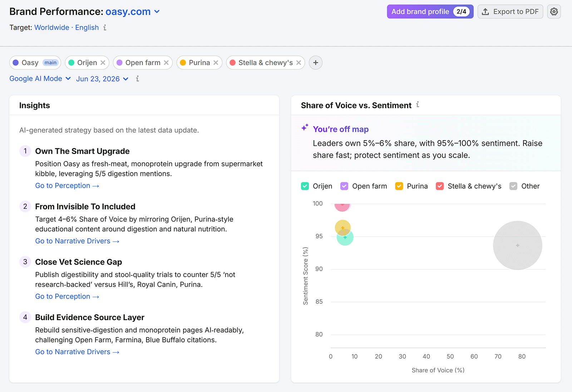Click the info icon beside the date
This screenshot has height=392, width=572.
138,79
